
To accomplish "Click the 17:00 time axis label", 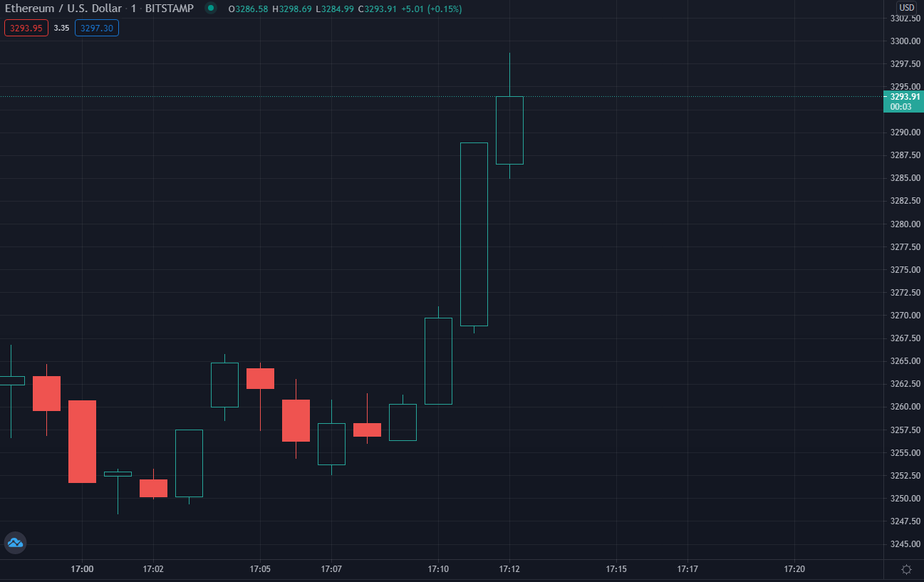I will [82, 569].
